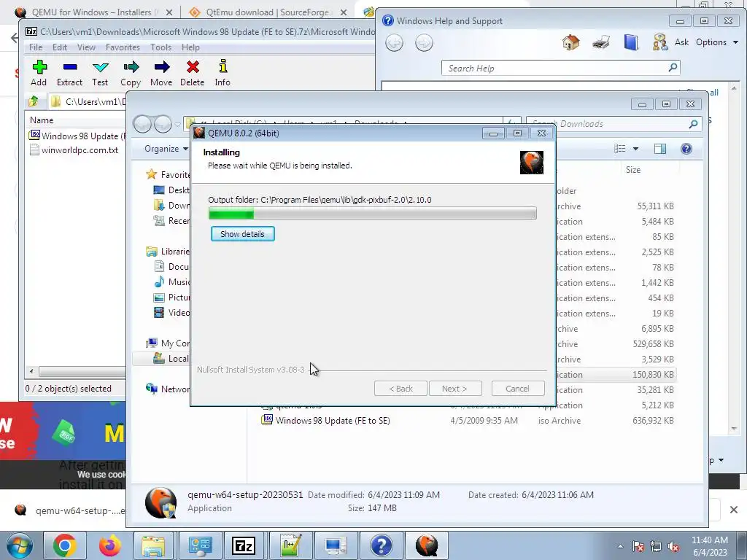Click the Action Center flag tray icon

pos(638,547)
